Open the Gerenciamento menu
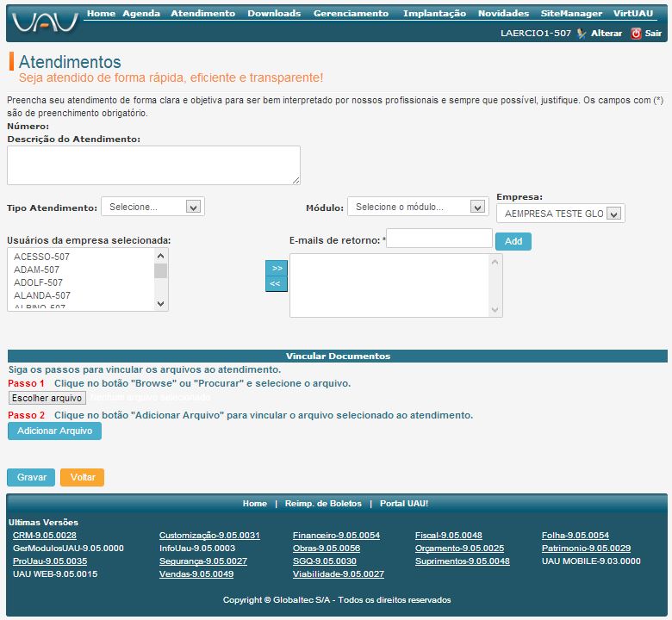Viewport: 672px width, 620px height. click(x=351, y=14)
